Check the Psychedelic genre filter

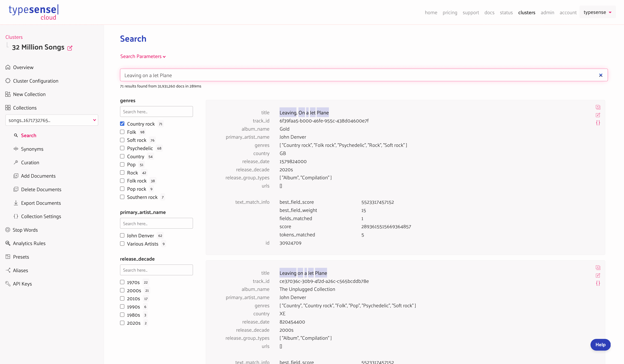(122, 148)
